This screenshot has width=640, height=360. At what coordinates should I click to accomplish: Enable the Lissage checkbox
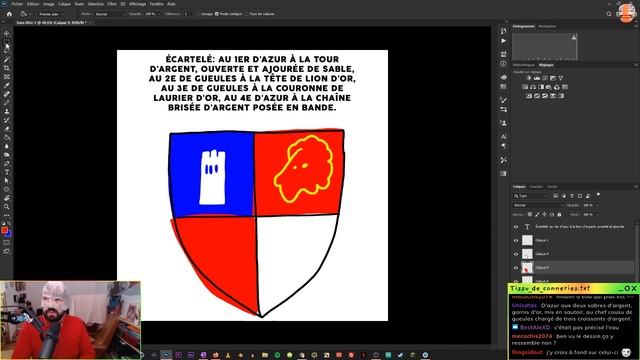tap(198, 14)
